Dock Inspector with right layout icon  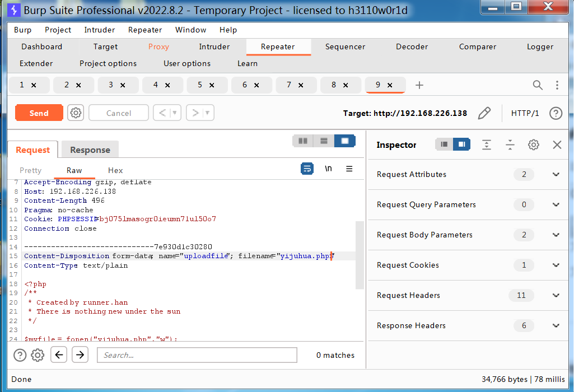pyautogui.click(x=461, y=144)
